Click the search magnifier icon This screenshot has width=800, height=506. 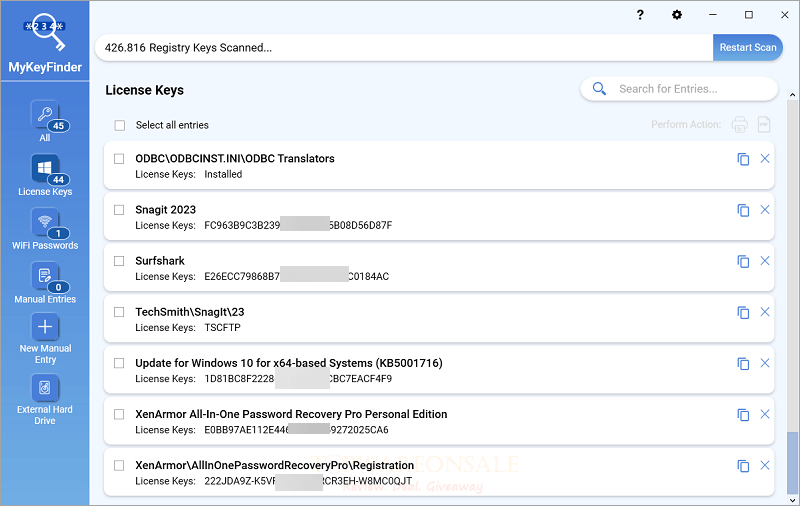pyautogui.click(x=599, y=89)
